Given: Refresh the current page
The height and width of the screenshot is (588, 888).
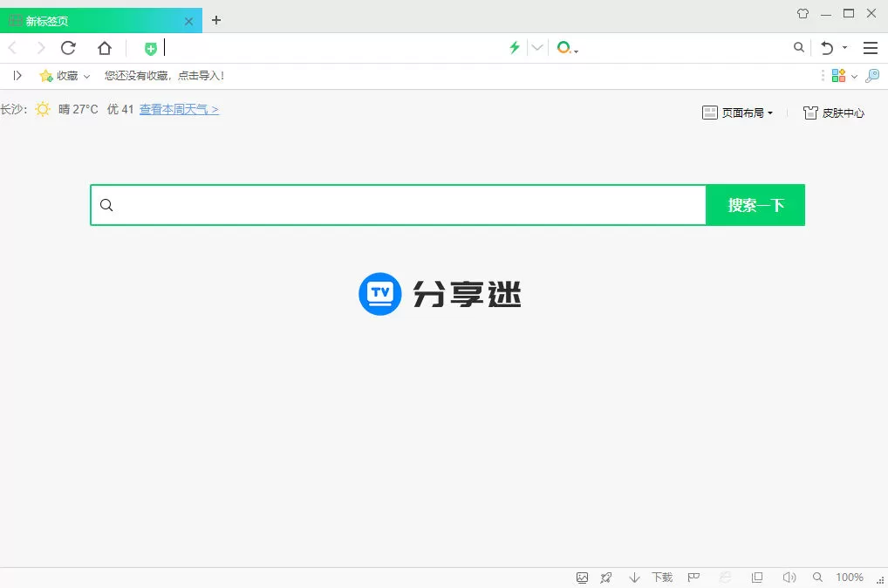Looking at the screenshot, I should (x=68, y=48).
